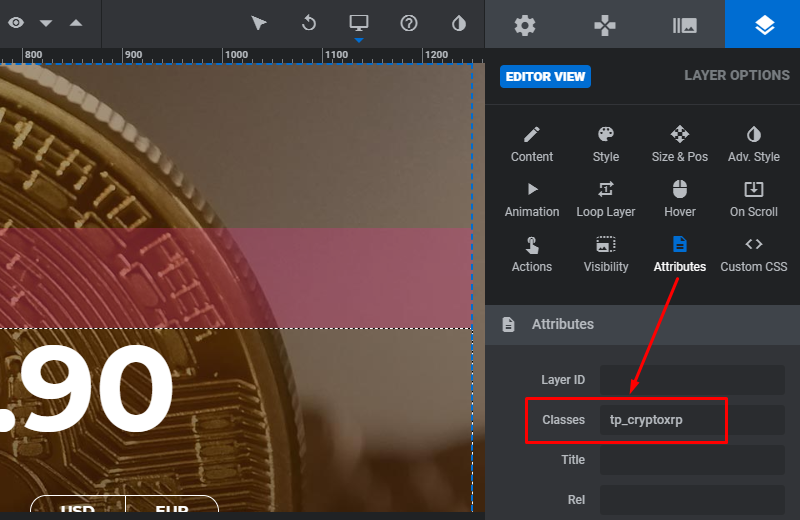This screenshot has width=800, height=520.
Task: Open the Loop Layer option
Action: pos(606,200)
